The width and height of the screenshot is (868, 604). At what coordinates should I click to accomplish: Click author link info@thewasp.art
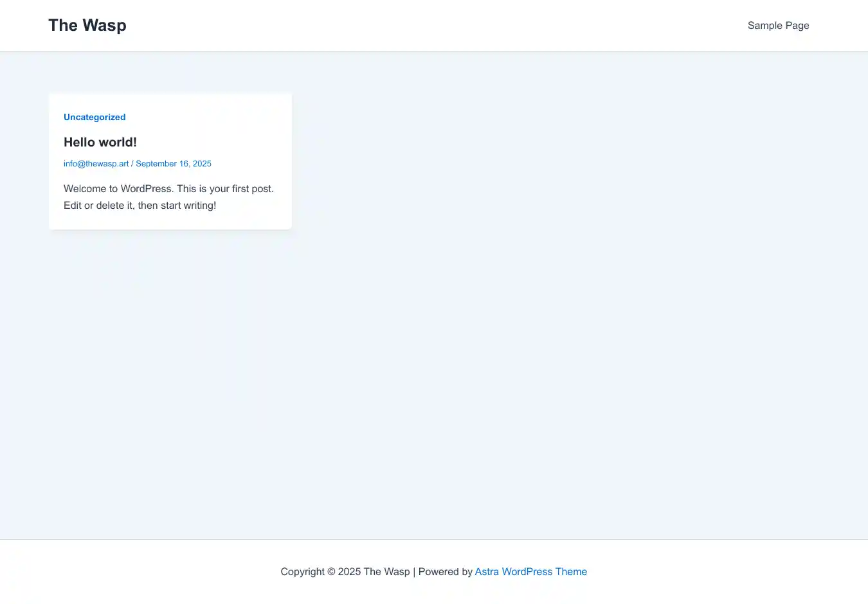point(96,164)
